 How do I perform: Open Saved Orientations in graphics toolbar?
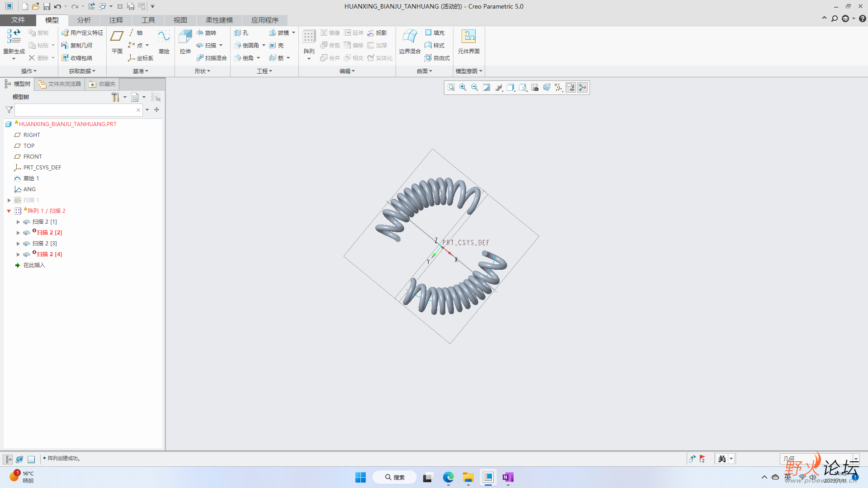click(x=523, y=87)
